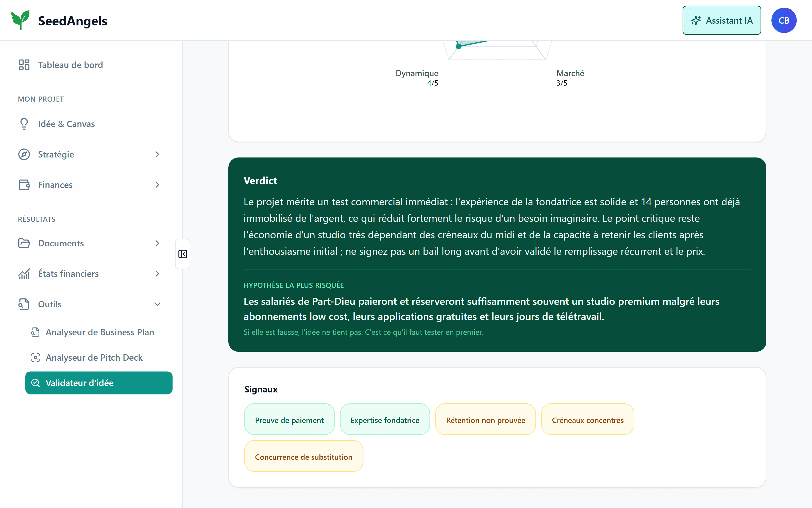Expand the États financiers chevron
The width and height of the screenshot is (812, 508).
click(x=157, y=274)
